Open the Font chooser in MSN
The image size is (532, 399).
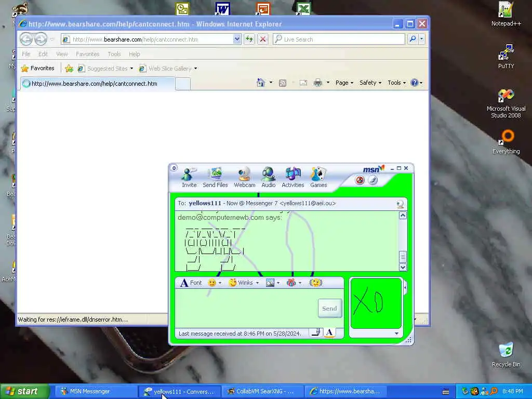(x=191, y=283)
